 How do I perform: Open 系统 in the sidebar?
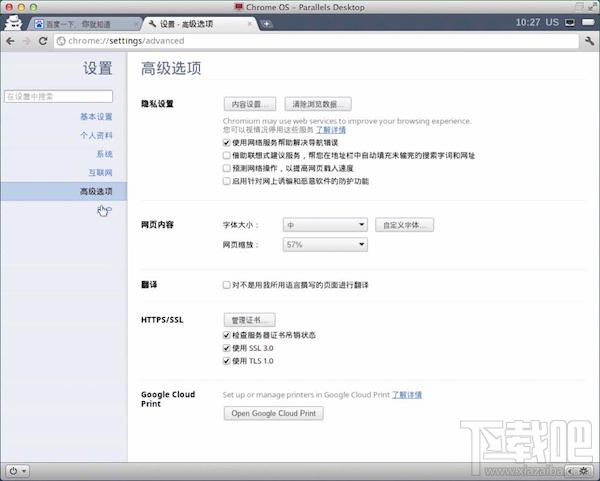[x=104, y=154]
